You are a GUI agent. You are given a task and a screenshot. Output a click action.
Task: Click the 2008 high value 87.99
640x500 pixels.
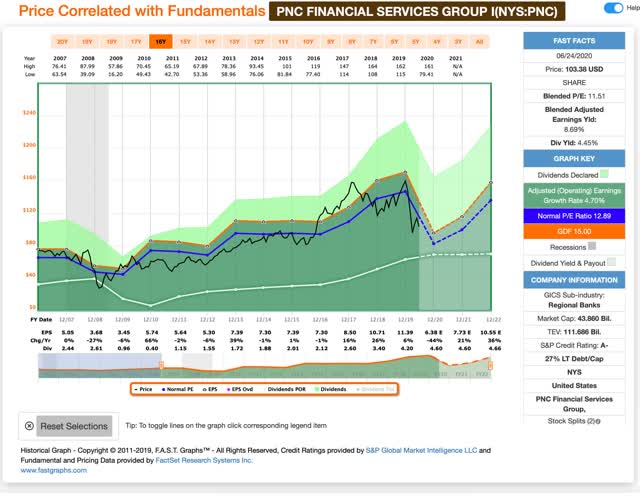(87, 66)
